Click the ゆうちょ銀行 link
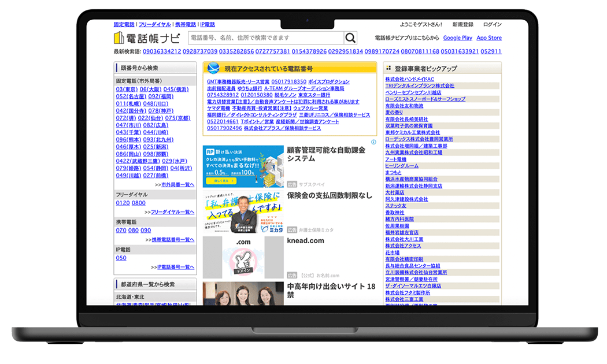 (250, 88)
